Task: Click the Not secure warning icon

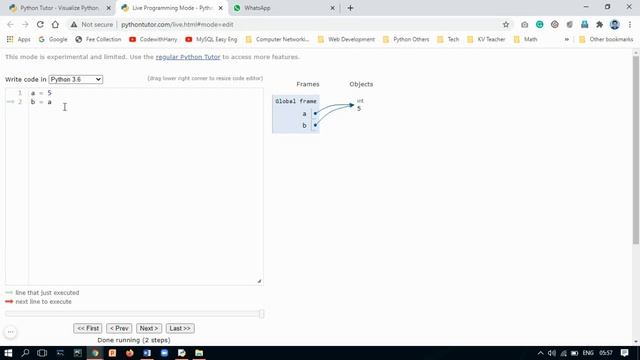Action: click(x=73, y=24)
